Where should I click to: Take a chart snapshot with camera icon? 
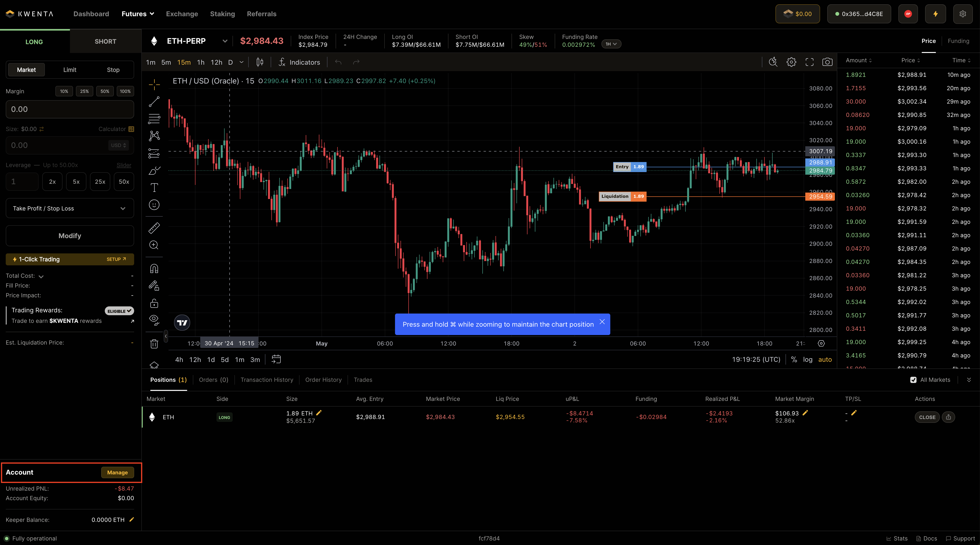[827, 62]
